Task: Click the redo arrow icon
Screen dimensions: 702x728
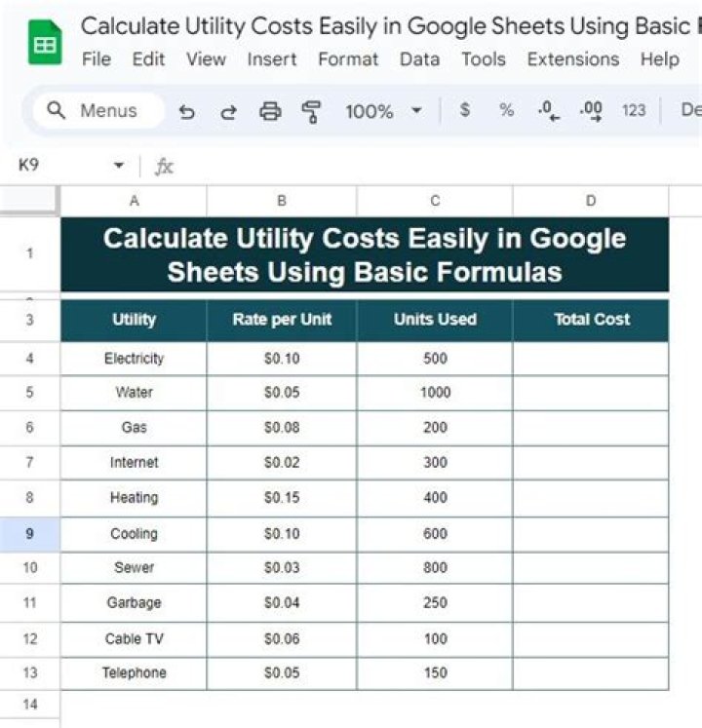Action: pos(228,111)
